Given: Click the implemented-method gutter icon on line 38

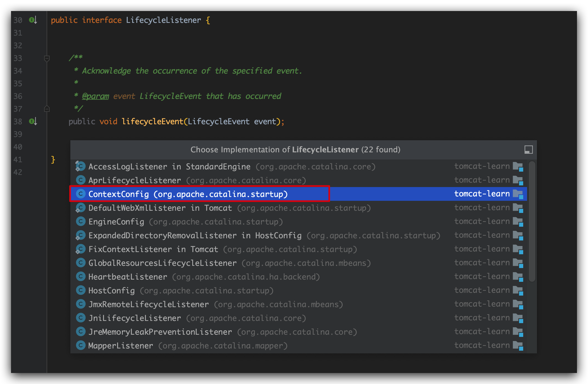Looking at the screenshot, I should (x=33, y=121).
